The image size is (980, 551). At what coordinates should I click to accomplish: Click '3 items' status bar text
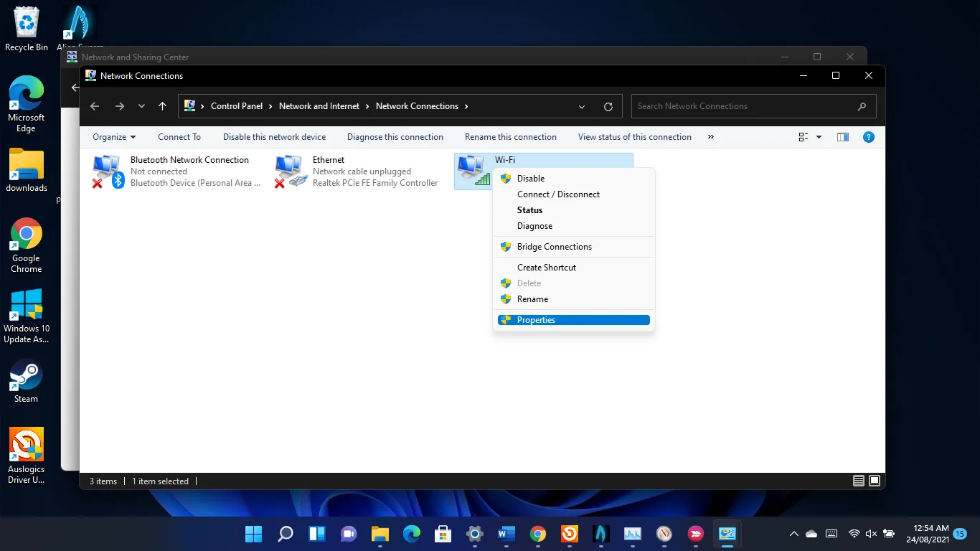[x=103, y=481]
